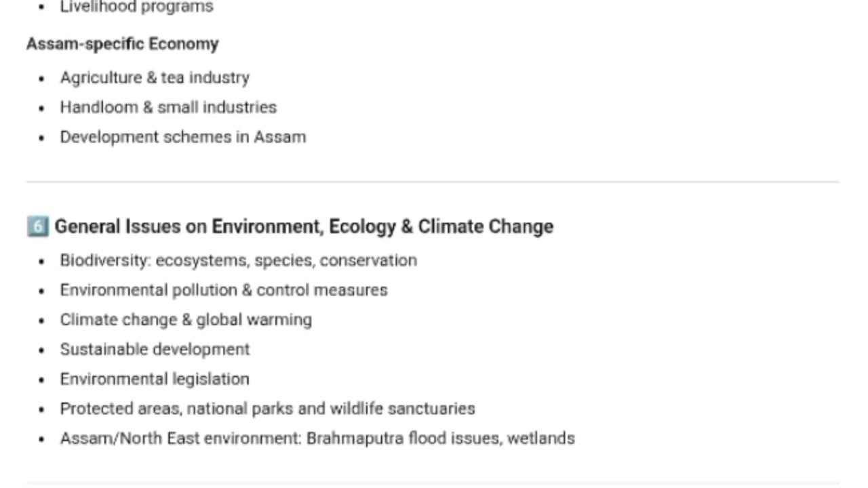Select the Biodiversity ecosystems species conservation line
Viewport: 868px width, 488px height.
(x=238, y=260)
